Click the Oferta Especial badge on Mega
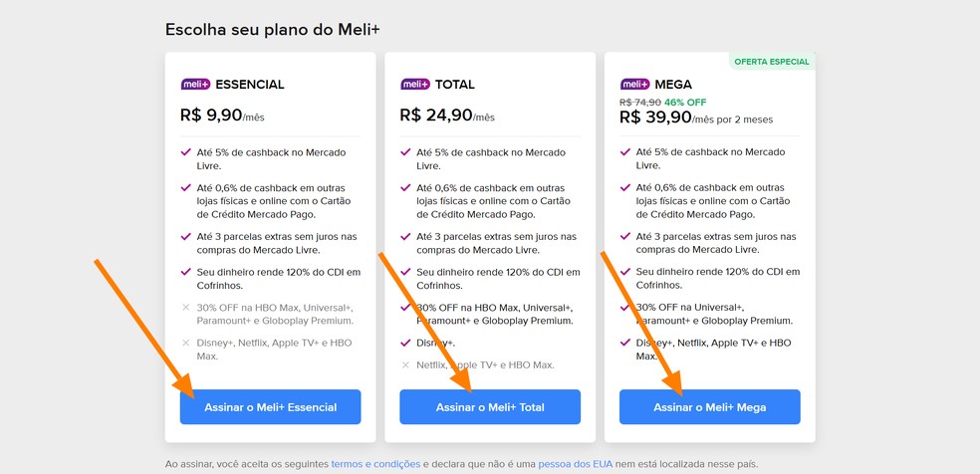Screen dimensions: 980x474 coord(772,62)
